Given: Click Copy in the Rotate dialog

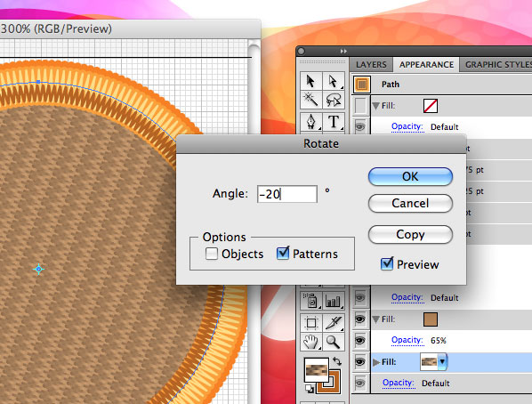Looking at the screenshot, I should pos(410,234).
